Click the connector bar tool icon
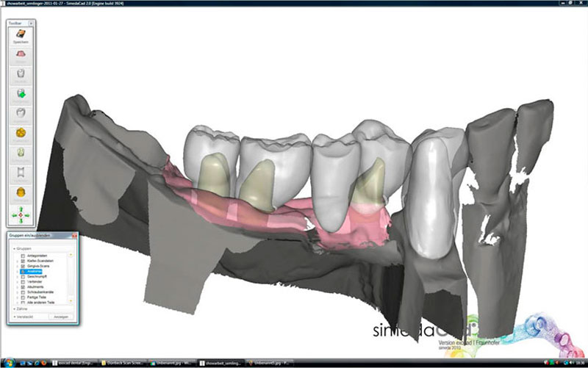Image resolution: width=588 pixels, height=368 pixels. (x=21, y=173)
